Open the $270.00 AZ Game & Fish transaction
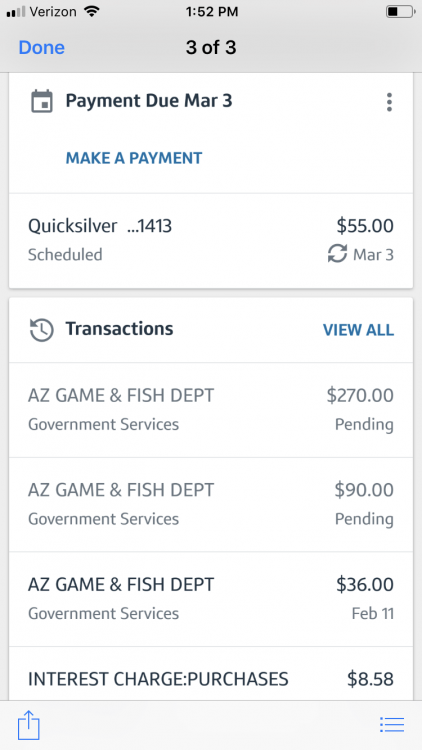Viewport: 422px width, 750px height. (211, 410)
